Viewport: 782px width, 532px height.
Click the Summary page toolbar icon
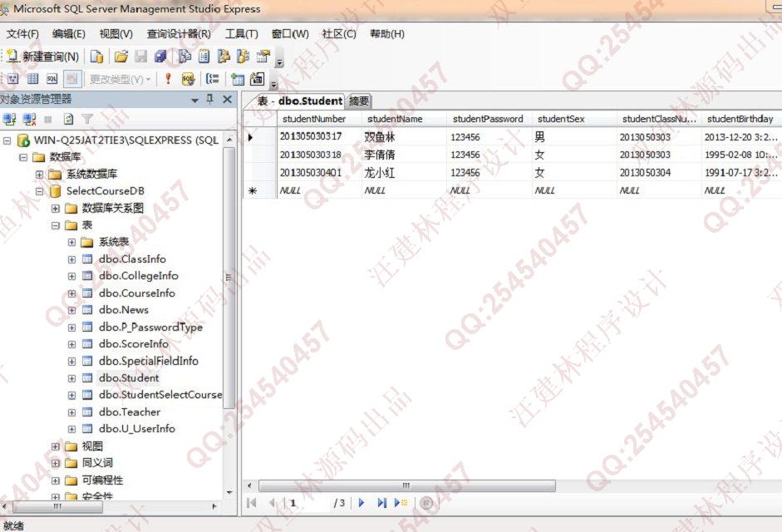pyautogui.click(x=204, y=57)
